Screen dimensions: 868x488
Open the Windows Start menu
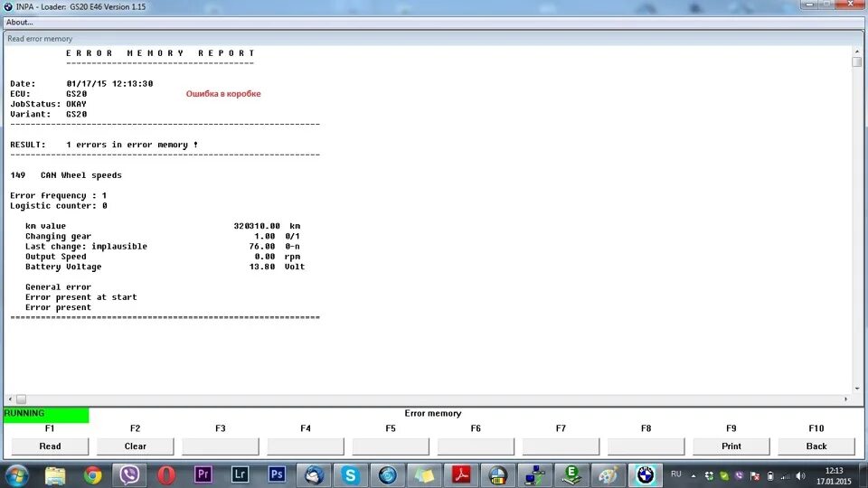click(16, 475)
